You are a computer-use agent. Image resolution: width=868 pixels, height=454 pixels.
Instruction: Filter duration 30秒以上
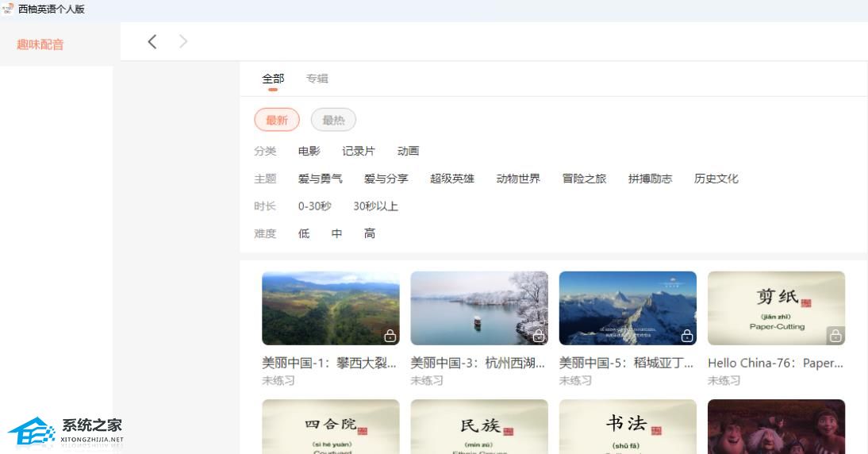[376, 206]
